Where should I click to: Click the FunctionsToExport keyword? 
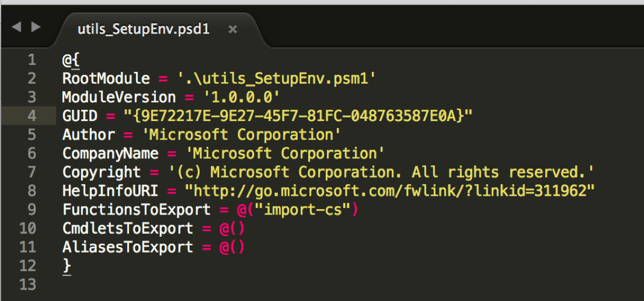coord(137,209)
